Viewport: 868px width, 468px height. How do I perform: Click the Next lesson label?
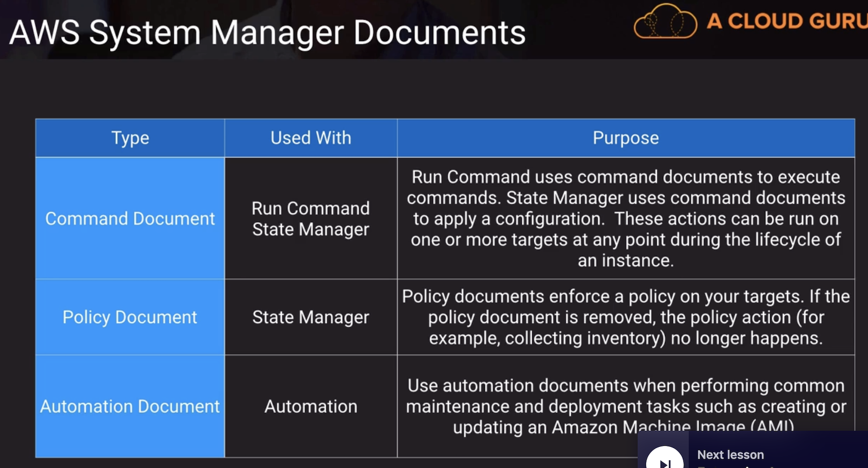pyautogui.click(x=730, y=455)
